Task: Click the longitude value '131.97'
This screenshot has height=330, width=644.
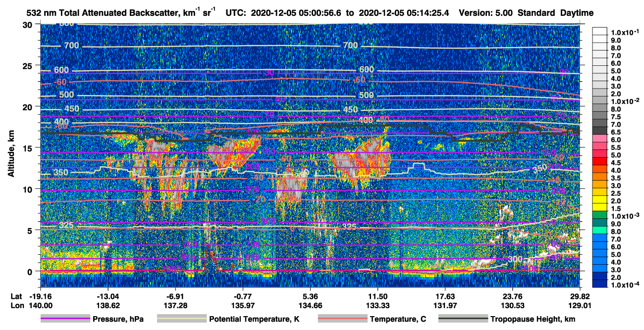Action: (445, 305)
